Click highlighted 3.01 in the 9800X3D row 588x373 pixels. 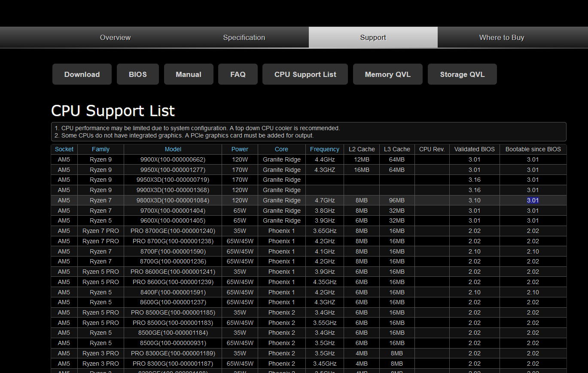click(x=533, y=200)
